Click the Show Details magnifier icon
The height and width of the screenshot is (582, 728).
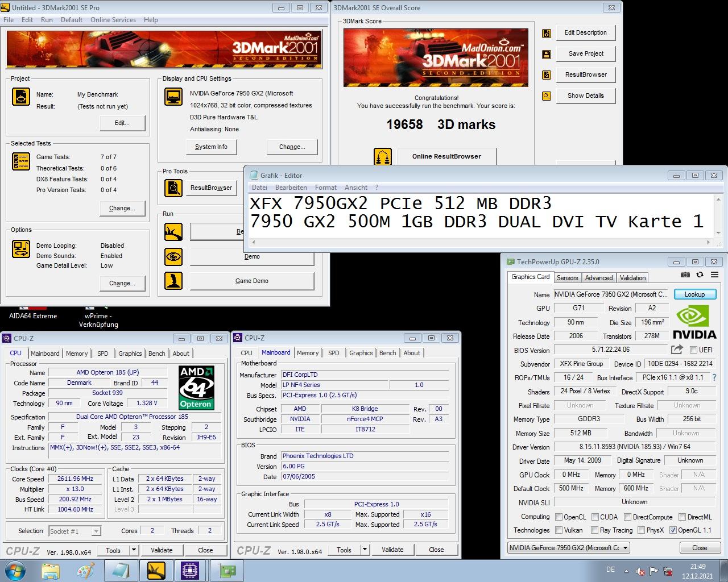(x=547, y=96)
